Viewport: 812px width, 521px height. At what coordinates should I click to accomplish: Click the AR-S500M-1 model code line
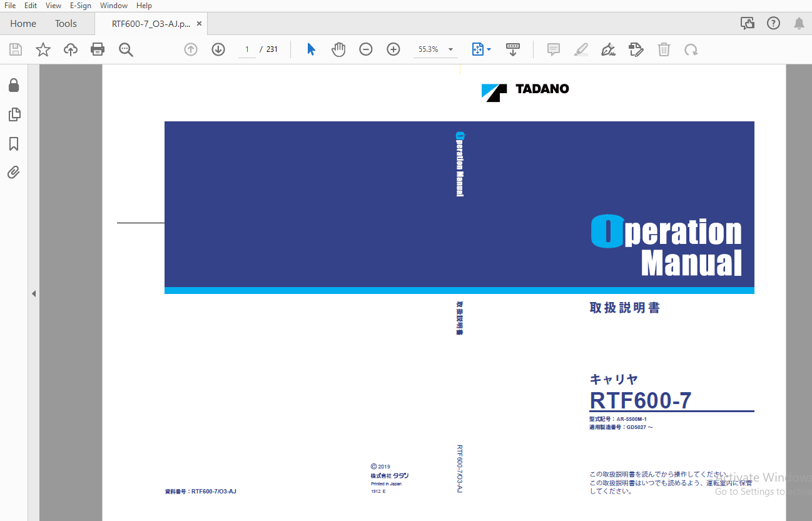(x=618, y=419)
